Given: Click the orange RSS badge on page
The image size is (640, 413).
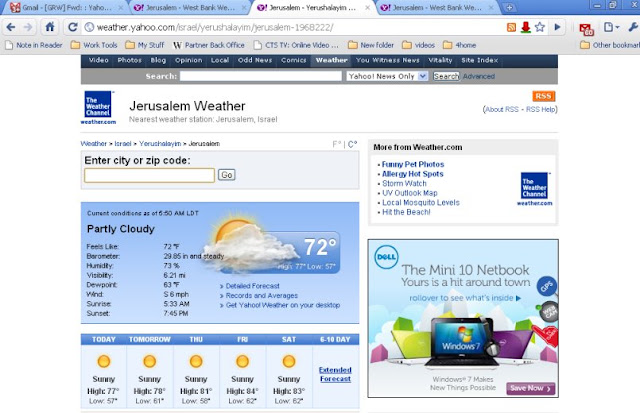Looking at the screenshot, I should 543,96.
